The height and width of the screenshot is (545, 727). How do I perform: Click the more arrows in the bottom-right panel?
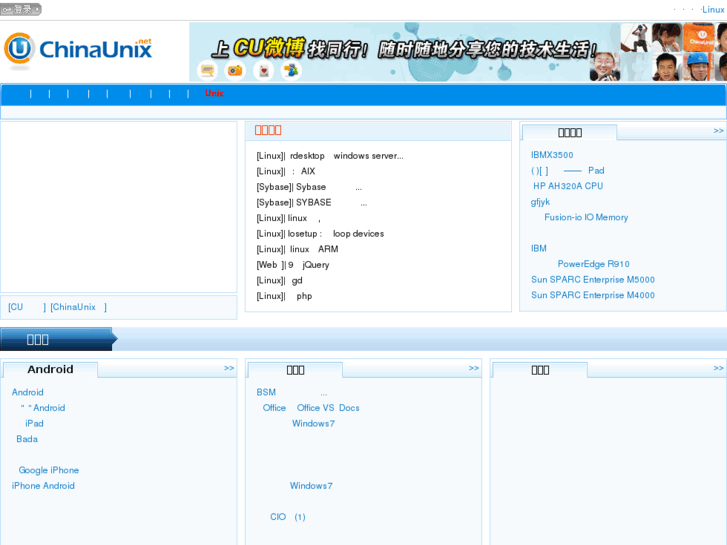(718, 368)
